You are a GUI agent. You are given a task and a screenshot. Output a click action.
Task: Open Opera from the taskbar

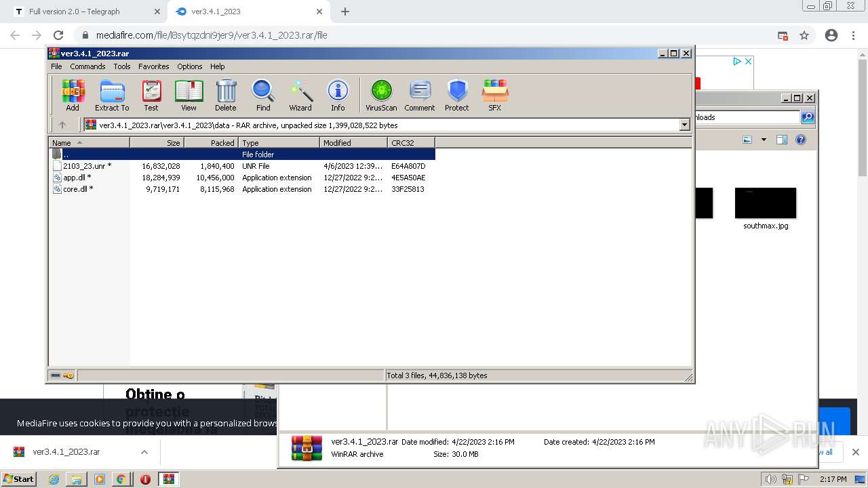(x=145, y=479)
